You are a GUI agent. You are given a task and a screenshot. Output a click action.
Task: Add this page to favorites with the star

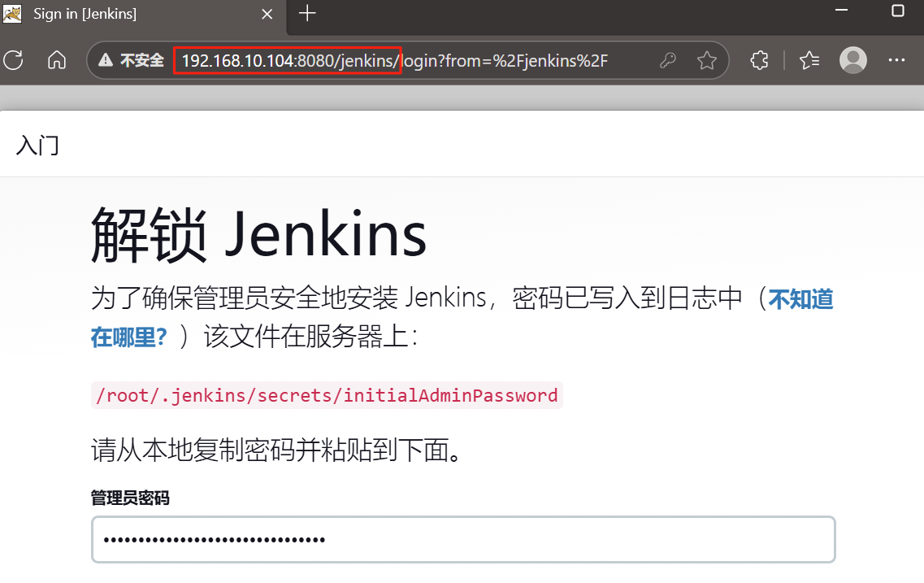click(706, 60)
